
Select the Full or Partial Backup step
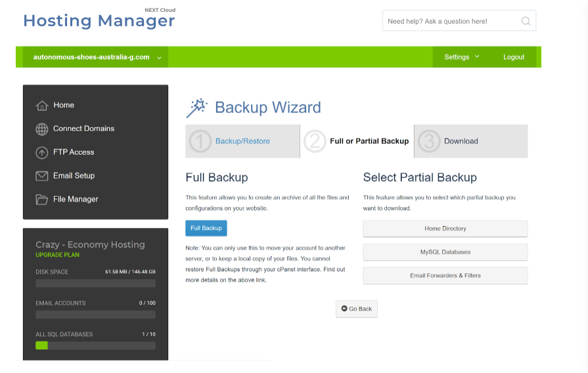click(x=357, y=141)
